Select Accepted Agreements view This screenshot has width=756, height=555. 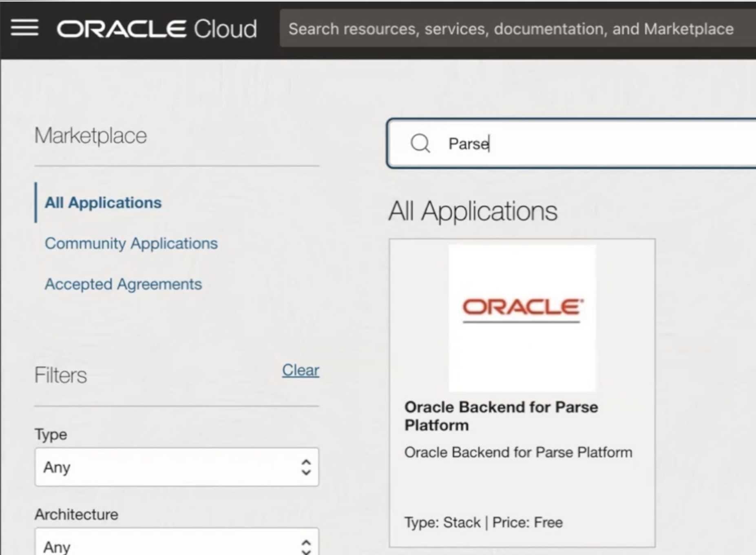124,284
